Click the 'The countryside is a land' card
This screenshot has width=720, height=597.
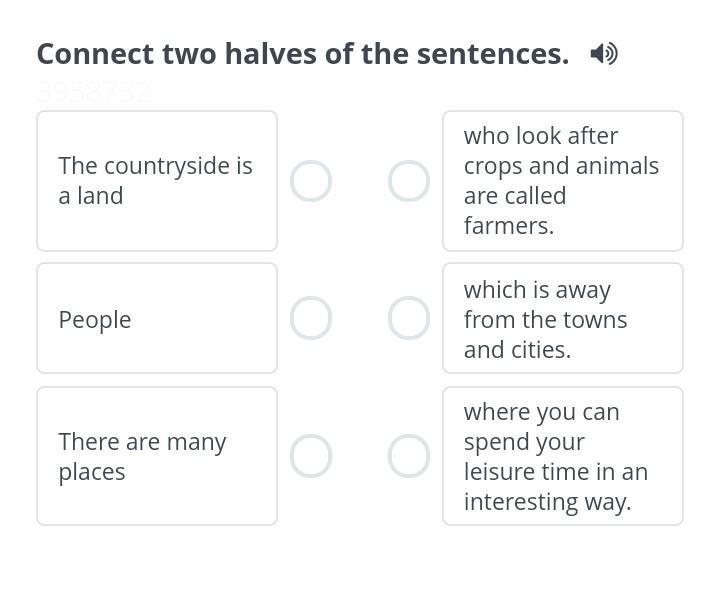click(x=157, y=181)
